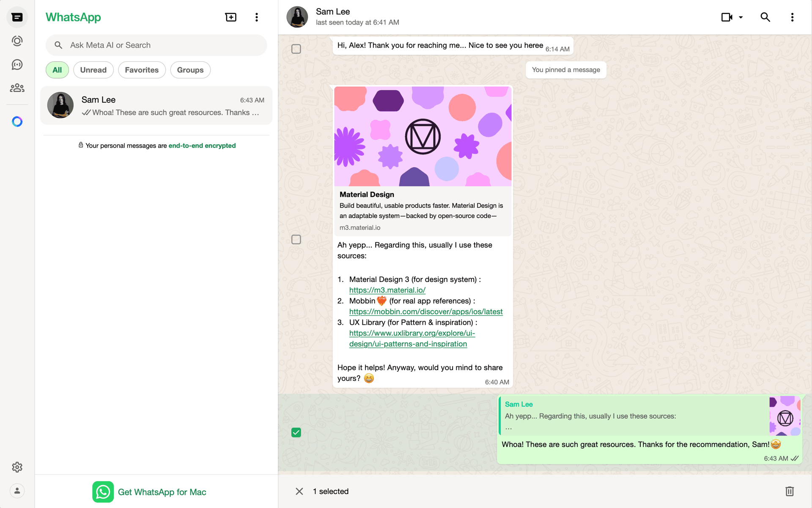Open the chat list menu dots
Screen dimensions: 812x508
coord(257,17)
